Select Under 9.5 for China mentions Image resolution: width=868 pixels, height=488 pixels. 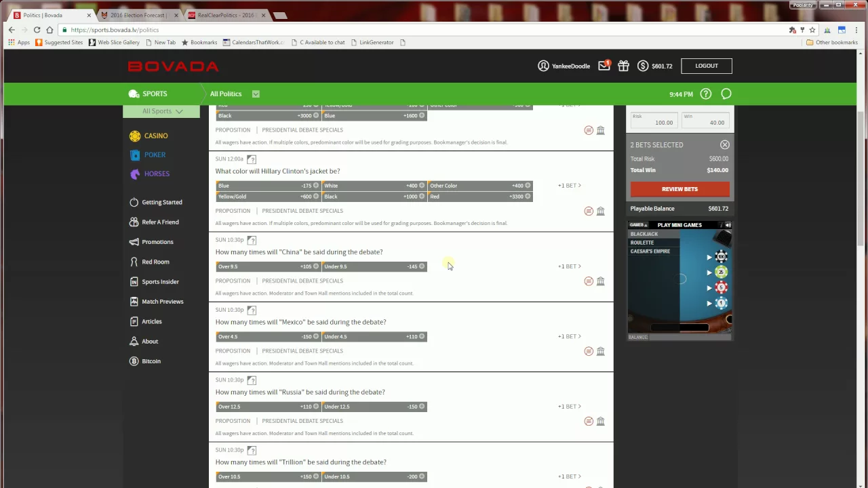click(374, 266)
